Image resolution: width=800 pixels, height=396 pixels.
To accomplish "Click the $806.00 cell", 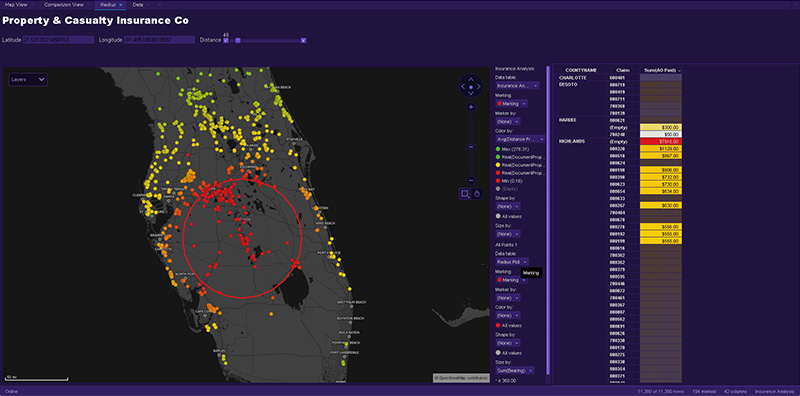I will click(x=661, y=169).
